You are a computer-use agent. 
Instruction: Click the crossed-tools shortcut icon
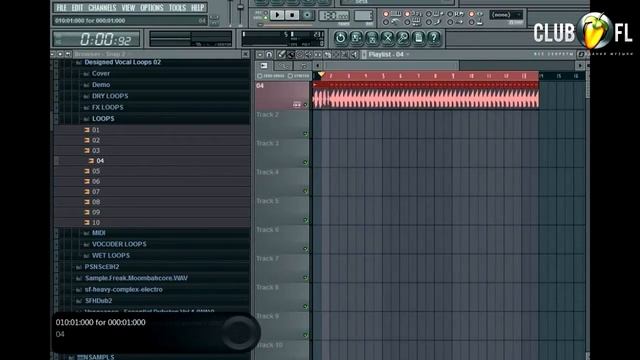point(388,38)
